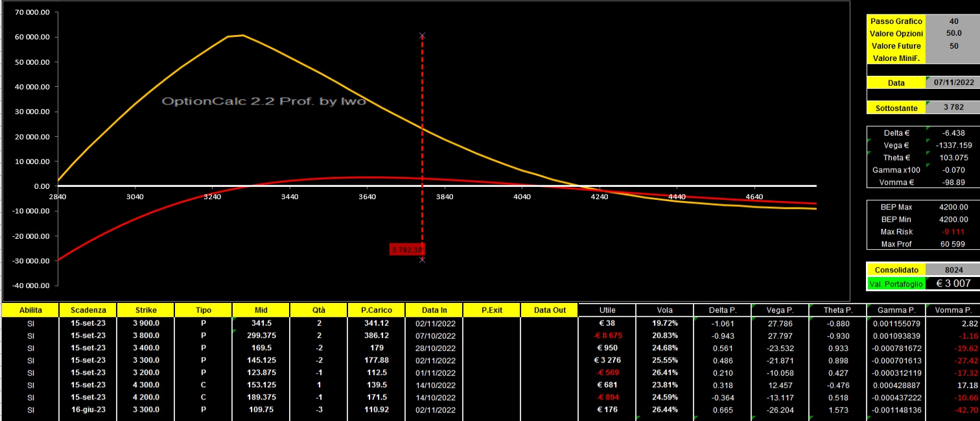
Task: Select the Vega P. column header
Action: click(x=780, y=310)
